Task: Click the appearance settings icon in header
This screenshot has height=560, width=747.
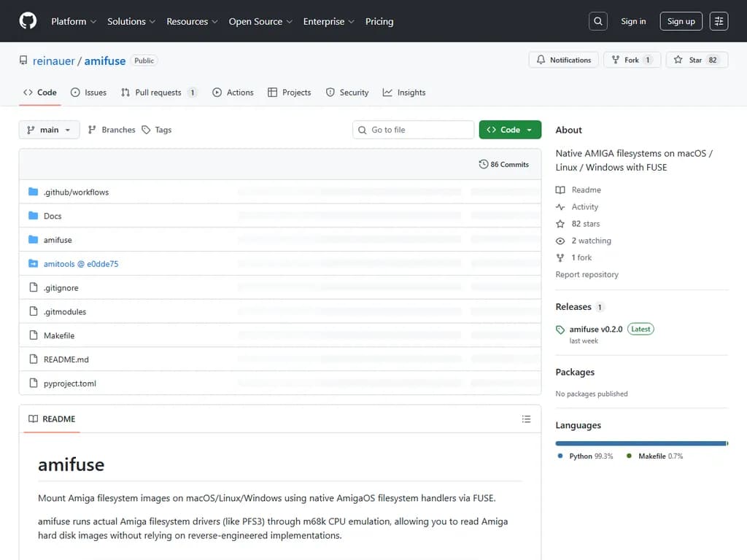Action: (719, 21)
